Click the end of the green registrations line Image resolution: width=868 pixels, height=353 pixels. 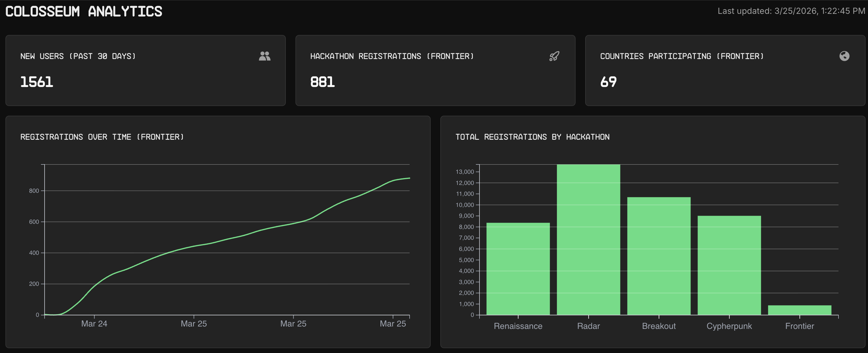pos(409,178)
